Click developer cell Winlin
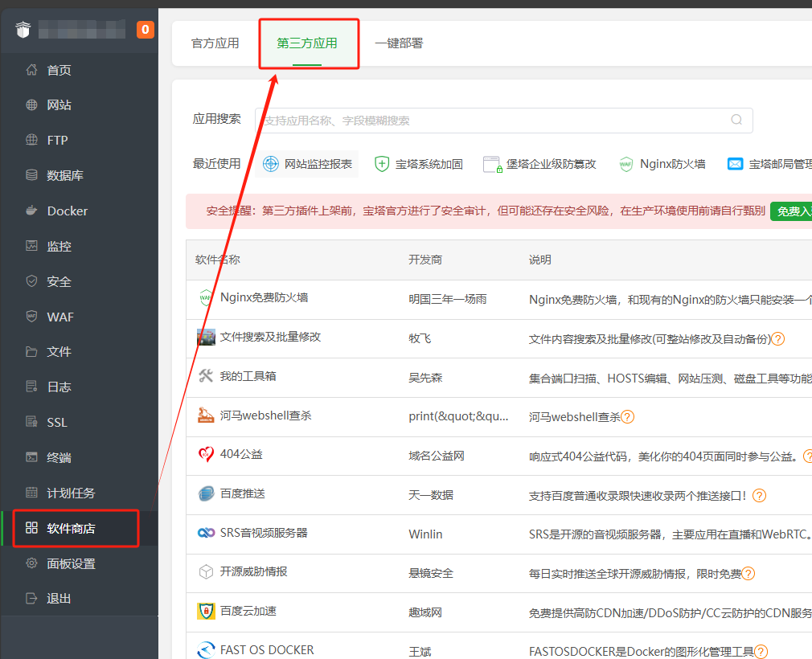The image size is (812, 659). coord(425,534)
